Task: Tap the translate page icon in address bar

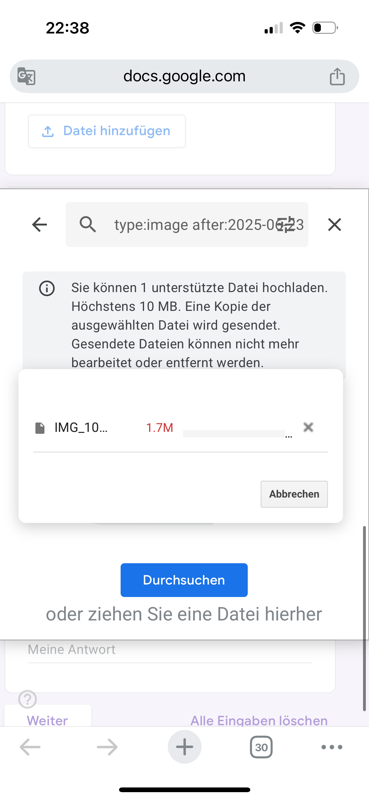Action: pos(27,77)
